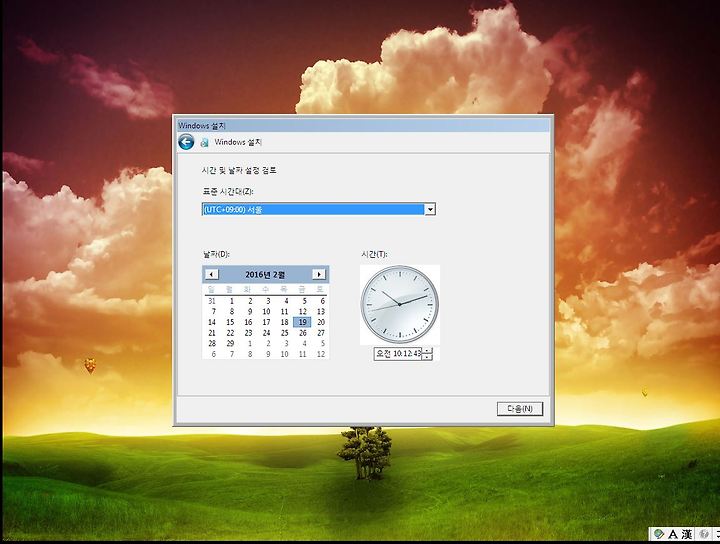The width and height of the screenshot is (720, 544).
Task: Select day 22 in the calendar
Action: pyautogui.click(x=230, y=333)
